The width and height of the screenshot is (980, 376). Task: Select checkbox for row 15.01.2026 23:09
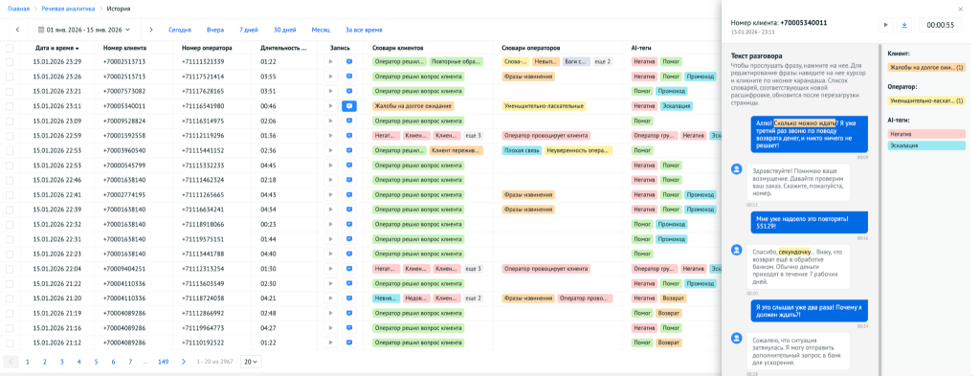tap(10, 122)
